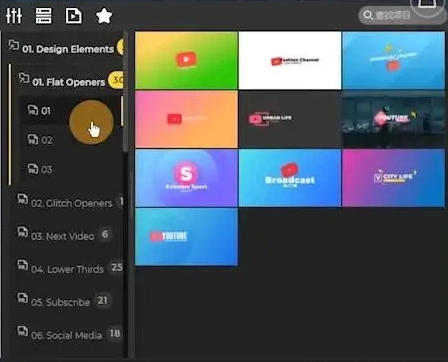Screen dimensions: 448x362
Task: Click the file icon beside 01
Action: pyautogui.click(x=33, y=109)
